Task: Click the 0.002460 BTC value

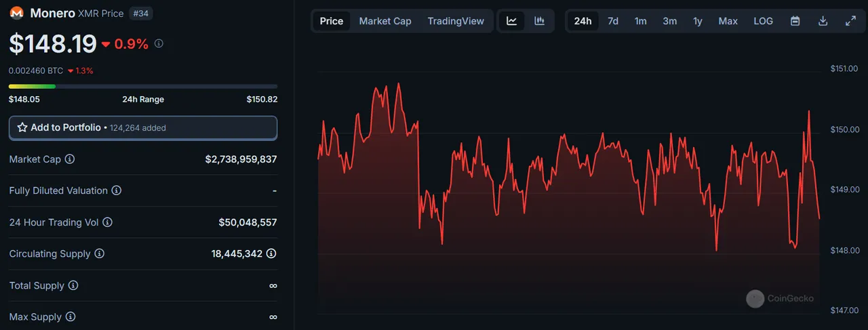Action: (x=36, y=70)
